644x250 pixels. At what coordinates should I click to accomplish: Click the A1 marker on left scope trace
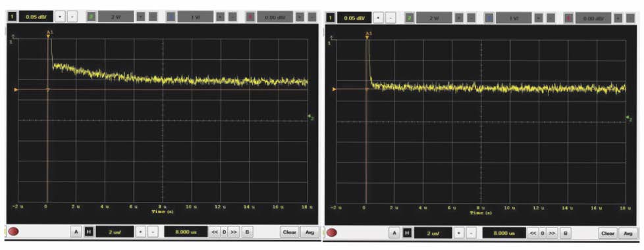[x=49, y=32]
